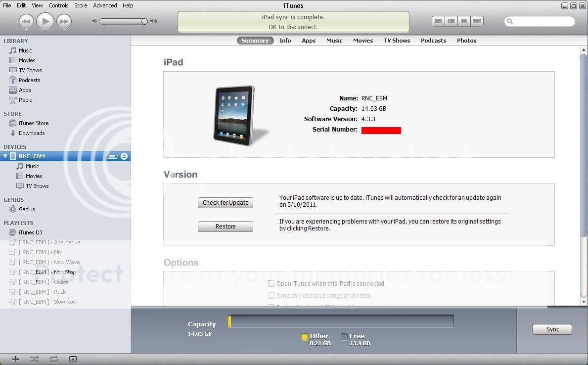The image size is (588, 365).
Task: Switch to the Info tab
Action: click(x=285, y=41)
